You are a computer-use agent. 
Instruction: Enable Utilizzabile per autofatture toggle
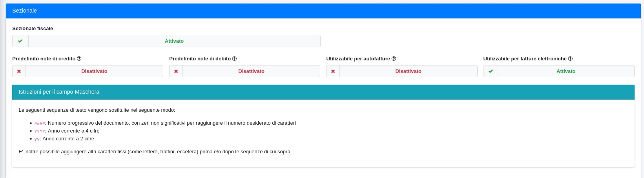[408, 71]
